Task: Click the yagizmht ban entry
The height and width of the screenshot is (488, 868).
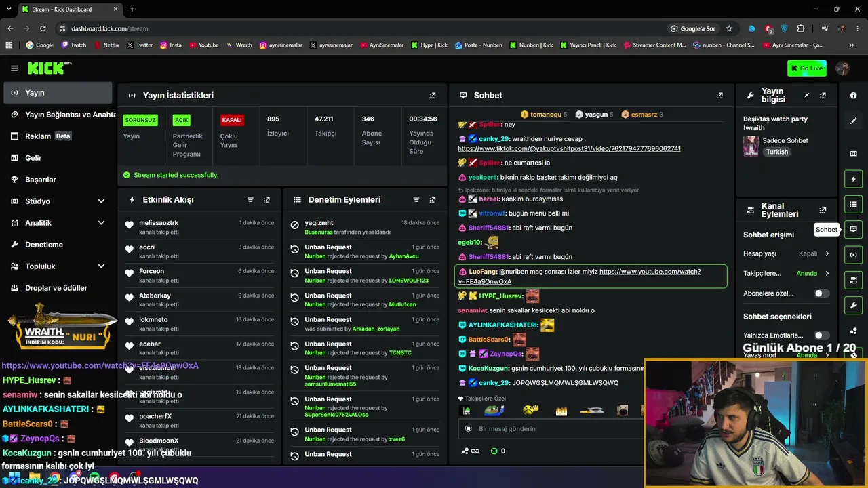Action: point(365,227)
